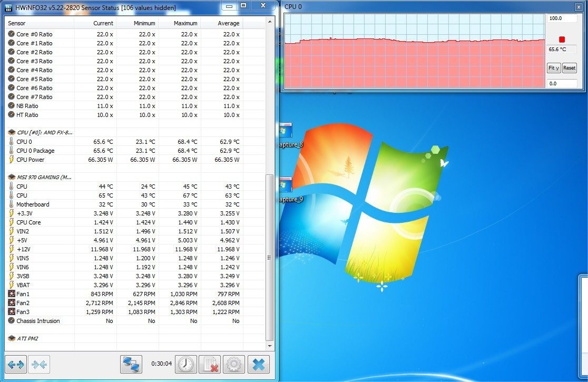This screenshot has width=588, height=382.
Task: Click the logging sheet with red X button
Action: (210, 365)
